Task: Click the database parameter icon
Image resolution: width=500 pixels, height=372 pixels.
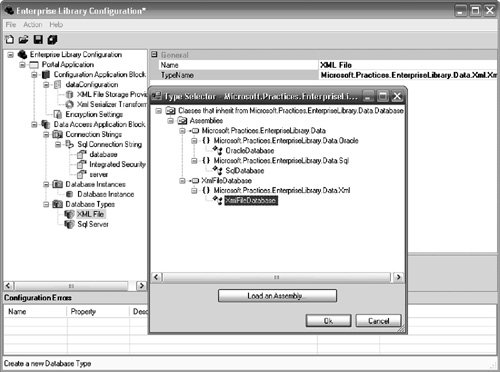Action: pyautogui.click(x=82, y=154)
